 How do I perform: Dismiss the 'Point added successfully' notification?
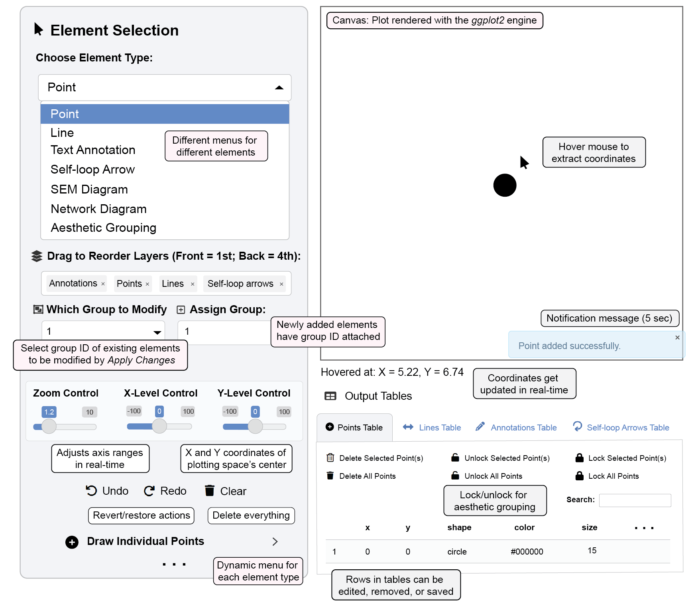tap(677, 338)
